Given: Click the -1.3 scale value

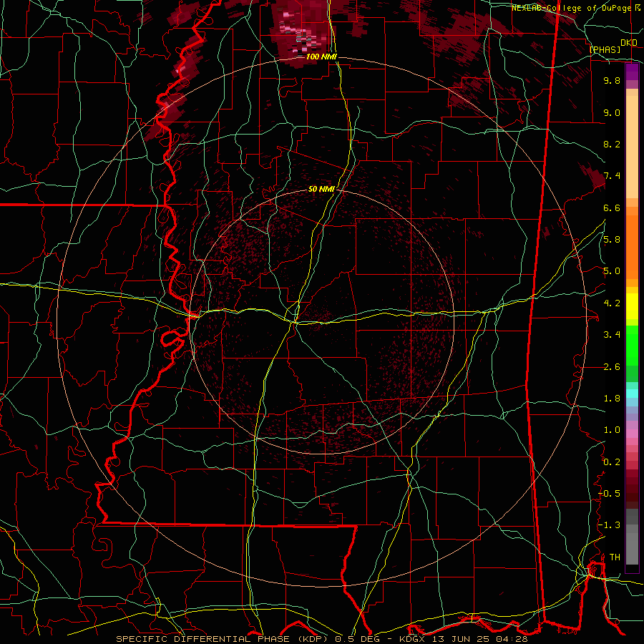Looking at the screenshot, I should [609, 525].
